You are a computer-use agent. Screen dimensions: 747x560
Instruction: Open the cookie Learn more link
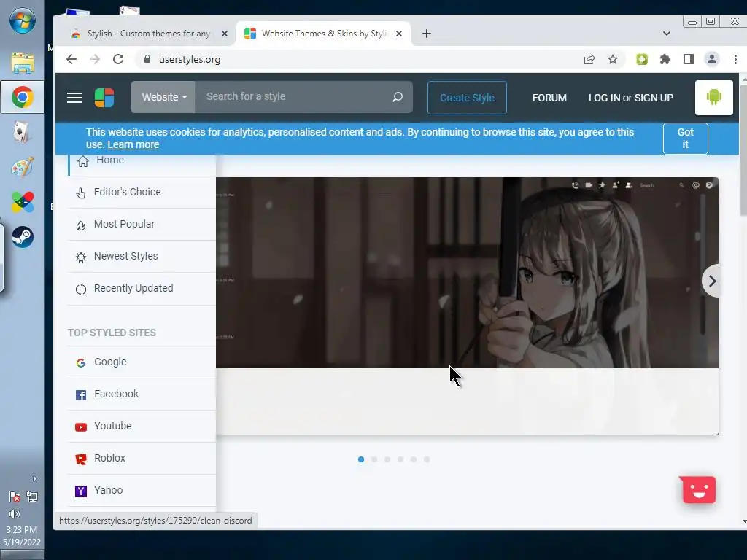coord(133,144)
